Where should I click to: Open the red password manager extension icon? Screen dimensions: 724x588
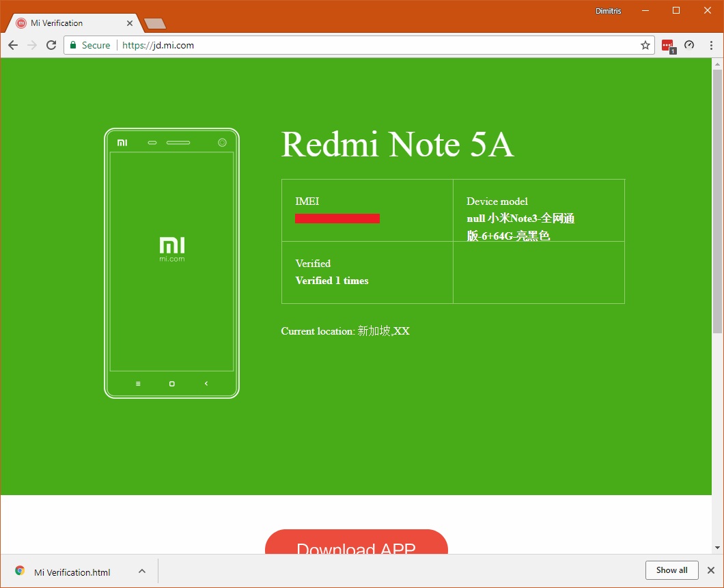667,46
